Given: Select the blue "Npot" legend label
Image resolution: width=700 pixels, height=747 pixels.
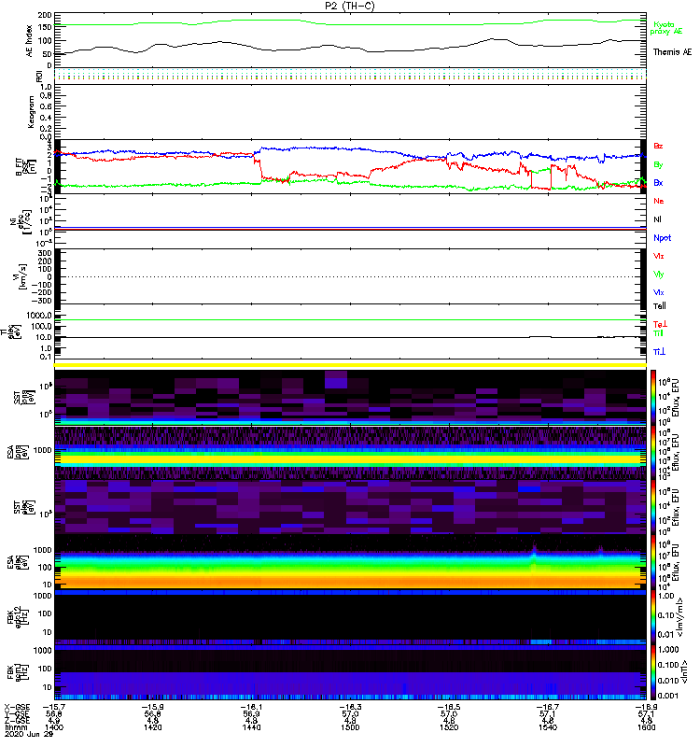Looking at the screenshot, I should (x=663, y=238).
